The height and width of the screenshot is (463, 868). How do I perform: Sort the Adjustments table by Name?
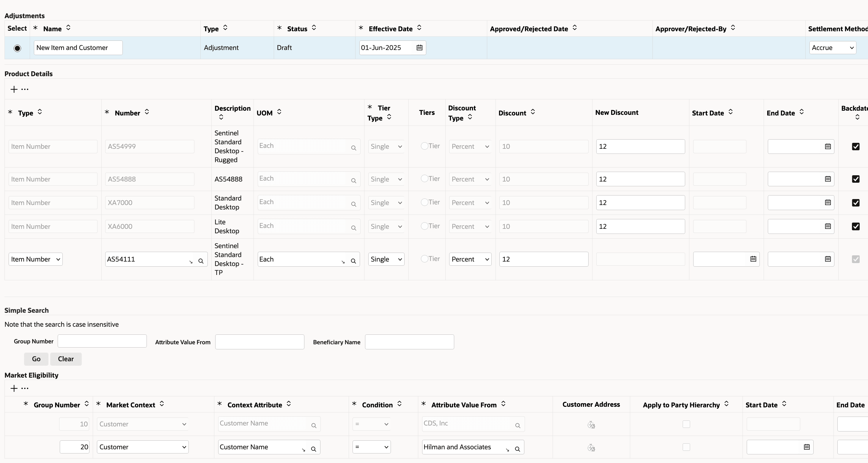pyautogui.click(x=68, y=28)
